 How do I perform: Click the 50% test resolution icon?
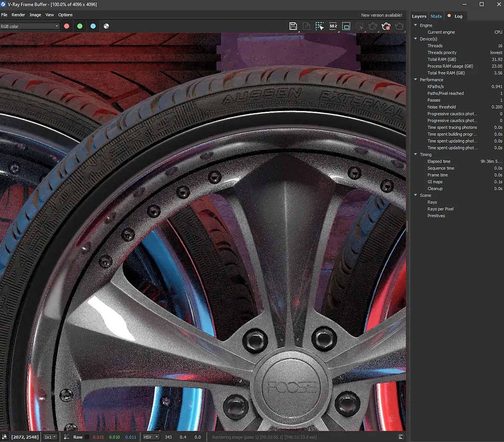point(333,26)
